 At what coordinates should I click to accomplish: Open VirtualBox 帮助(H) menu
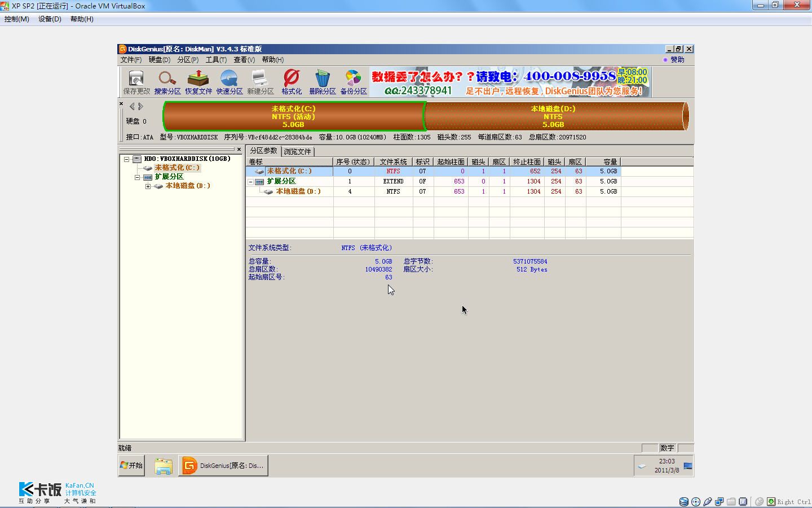pos(82,19)
